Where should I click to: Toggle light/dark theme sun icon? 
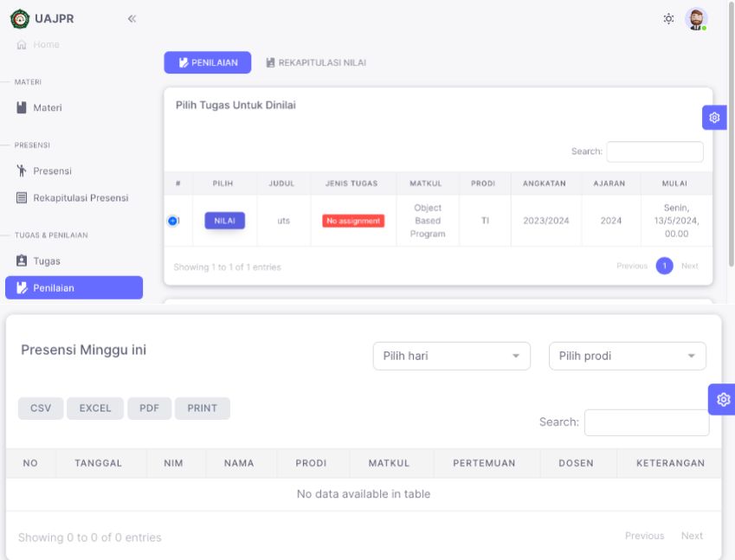[668, 19]
